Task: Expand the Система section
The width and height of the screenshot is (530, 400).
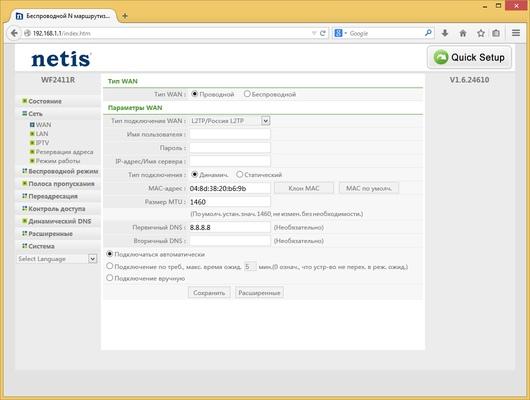Action: [38, 246]
